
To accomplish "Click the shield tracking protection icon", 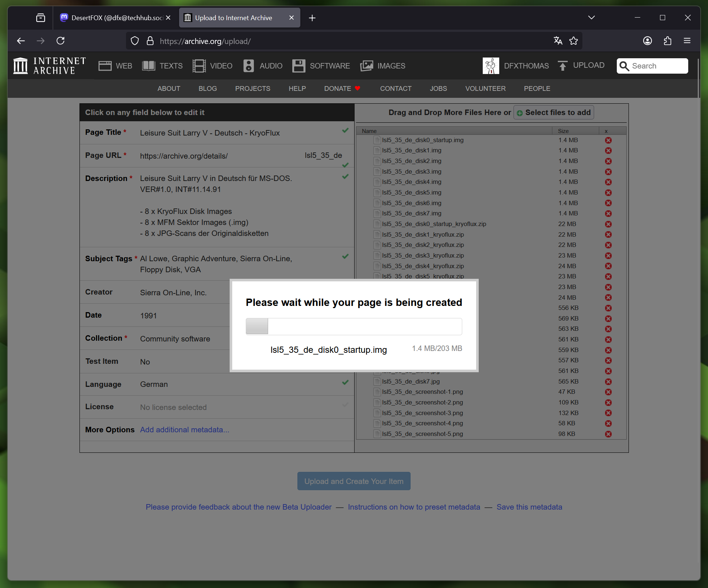I will click(135, 41).
